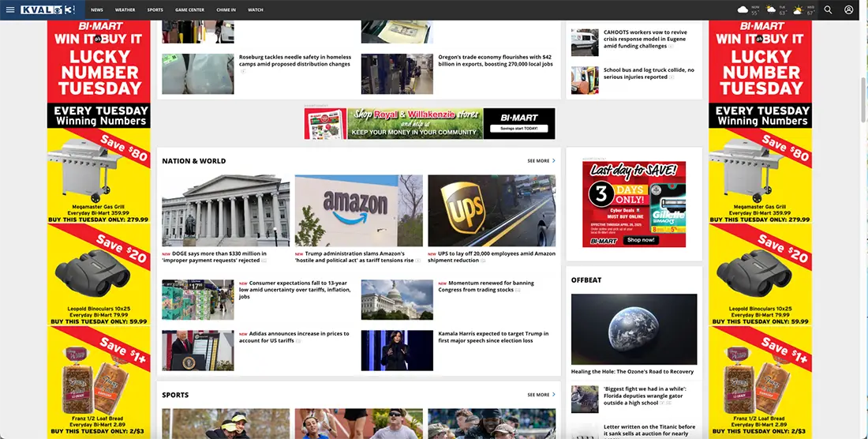Click Savings start TODAY banner button
Screen dimensions: 868x439
518,129
